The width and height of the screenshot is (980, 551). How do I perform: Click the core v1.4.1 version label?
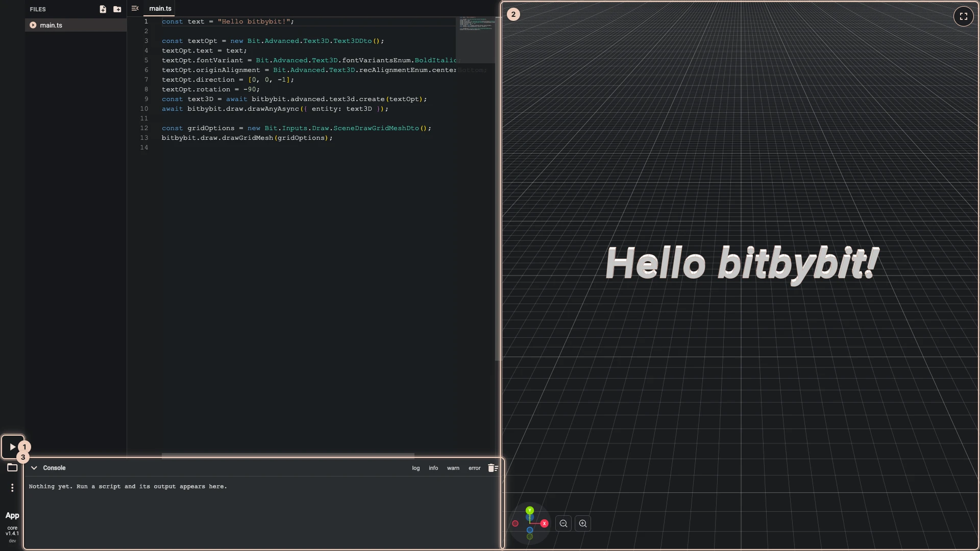click(x=12, y=531)
